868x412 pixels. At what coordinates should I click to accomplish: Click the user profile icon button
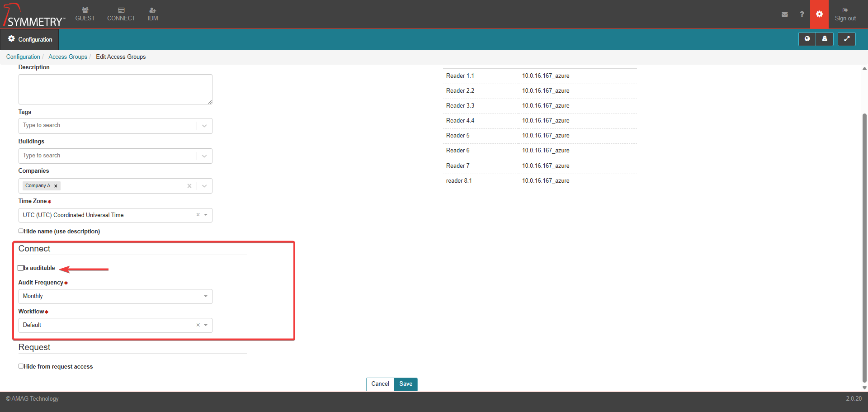coord(825,39)
